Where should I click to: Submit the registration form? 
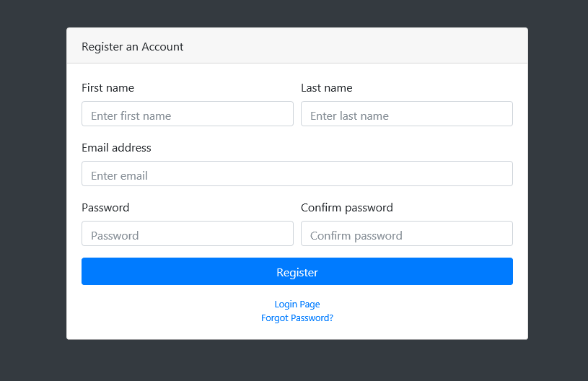tap(297, 271)
